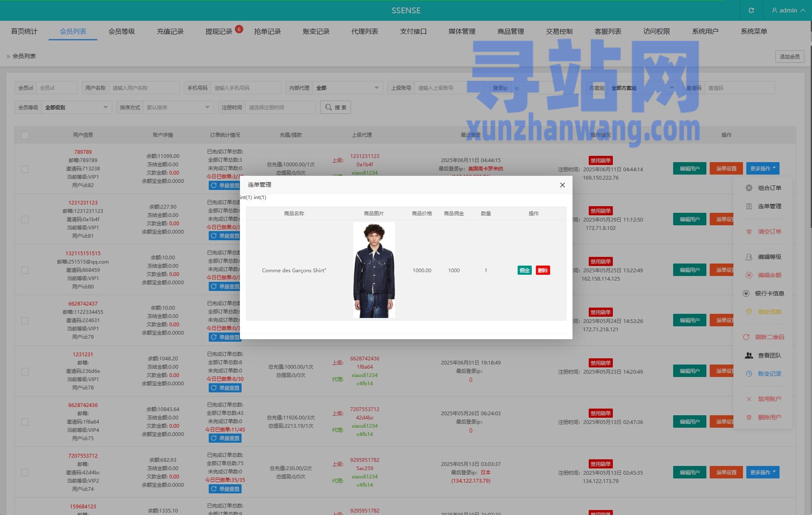The height and width of the screenshot is (515, 812).
Task: Open 提现记录 tab
Action: 219,31
